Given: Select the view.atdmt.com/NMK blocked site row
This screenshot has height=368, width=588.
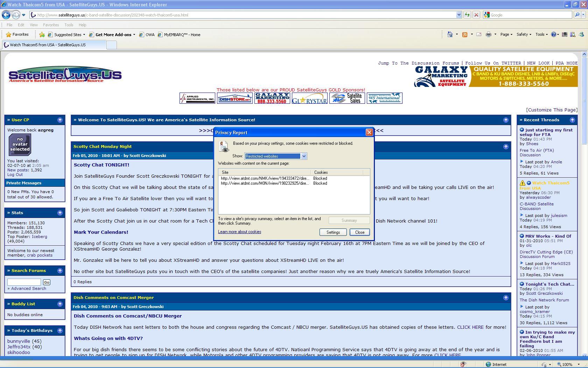Looking at the screenshot, I should click(294, 178).
